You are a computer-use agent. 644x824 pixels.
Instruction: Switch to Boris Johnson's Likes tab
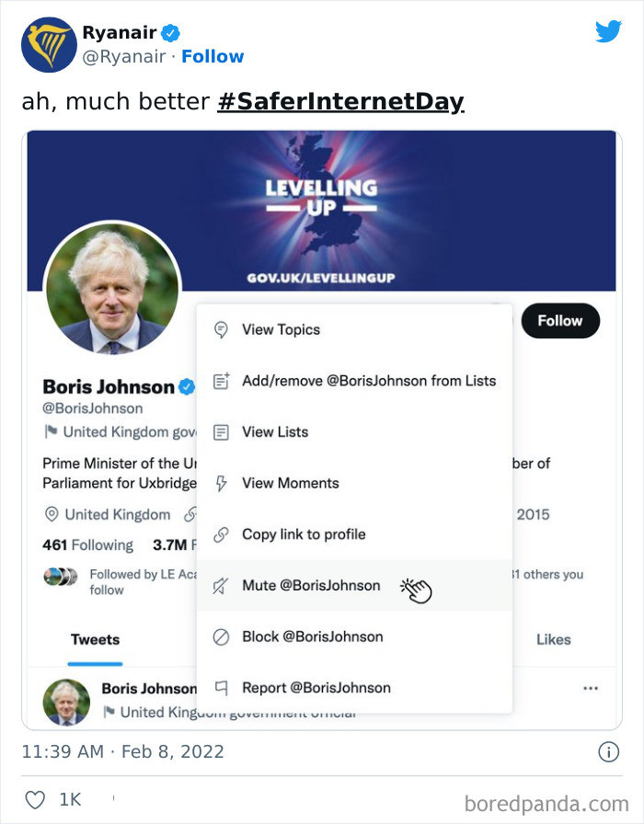(x=554, y=639)
